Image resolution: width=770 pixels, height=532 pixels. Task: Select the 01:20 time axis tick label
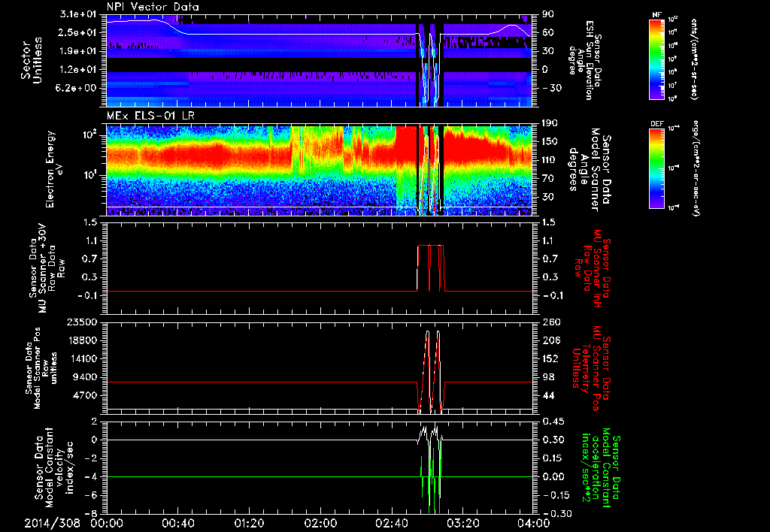249,522
